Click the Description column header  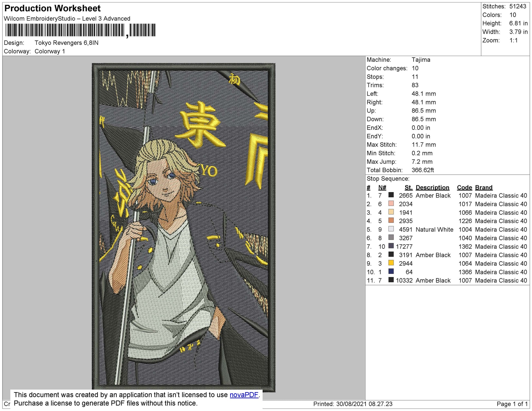432,187
